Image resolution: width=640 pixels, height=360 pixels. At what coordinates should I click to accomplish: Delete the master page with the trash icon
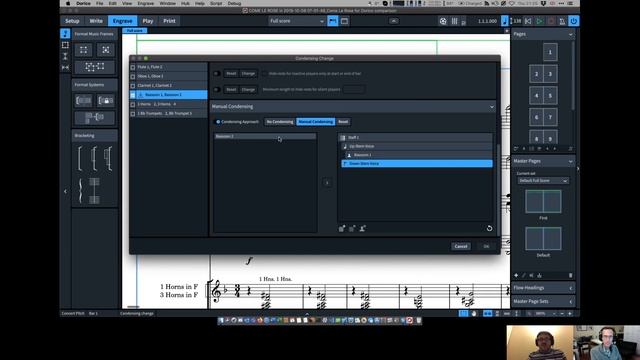[x=570, y=276]
